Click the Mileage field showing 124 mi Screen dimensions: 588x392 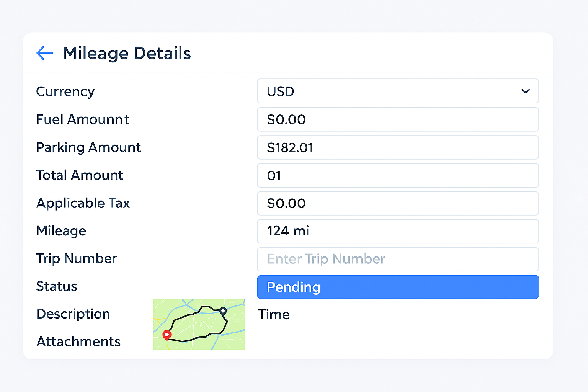398,231
